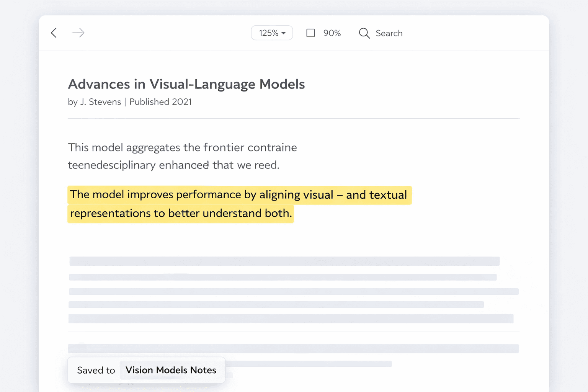Click into the Search field
The height and width of the screenshot is (392, 588).
pos(389,33)
